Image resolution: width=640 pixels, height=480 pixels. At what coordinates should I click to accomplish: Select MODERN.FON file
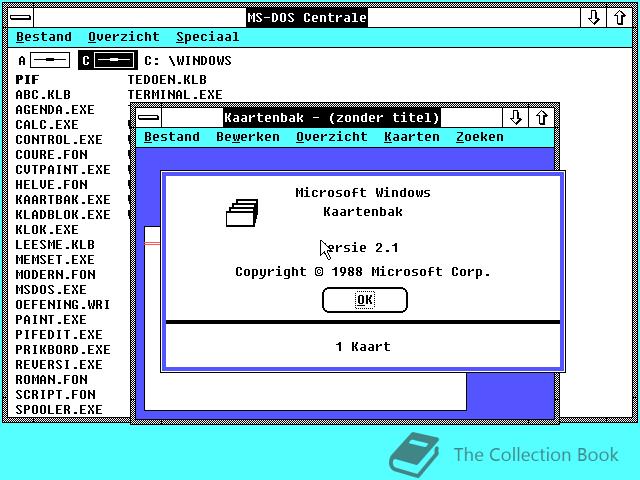click(x=56, y=275)
